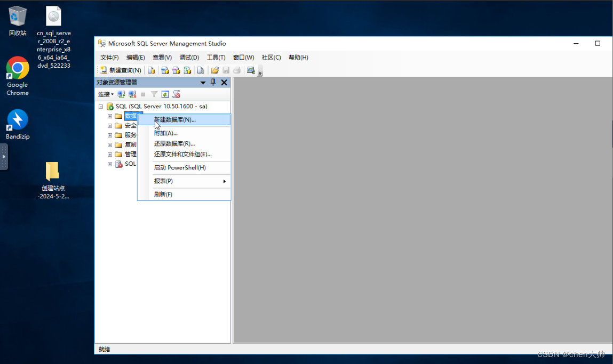Toggle the auto-hide pin on 对象资源管理器
The image size is (613, 364).
pos(213,82)
